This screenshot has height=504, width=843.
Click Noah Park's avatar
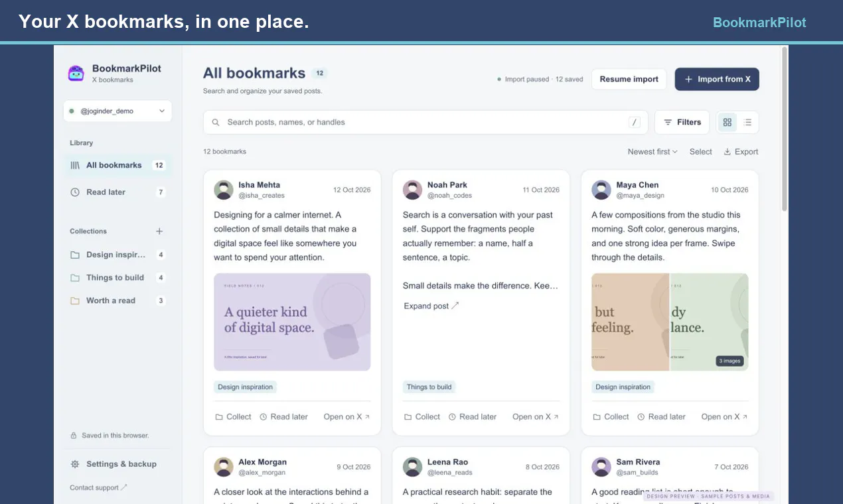(413, 190)
